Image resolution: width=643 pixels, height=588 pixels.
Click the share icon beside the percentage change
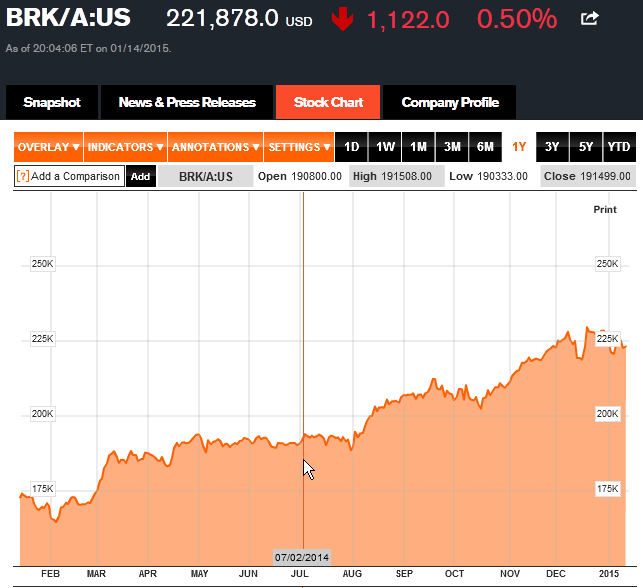coord(589,18)
